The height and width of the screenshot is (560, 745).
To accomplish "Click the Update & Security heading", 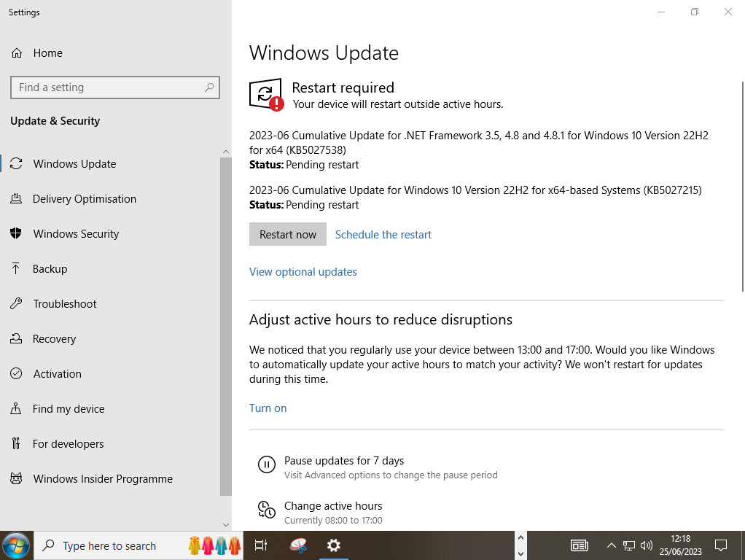I will point(55,121).
